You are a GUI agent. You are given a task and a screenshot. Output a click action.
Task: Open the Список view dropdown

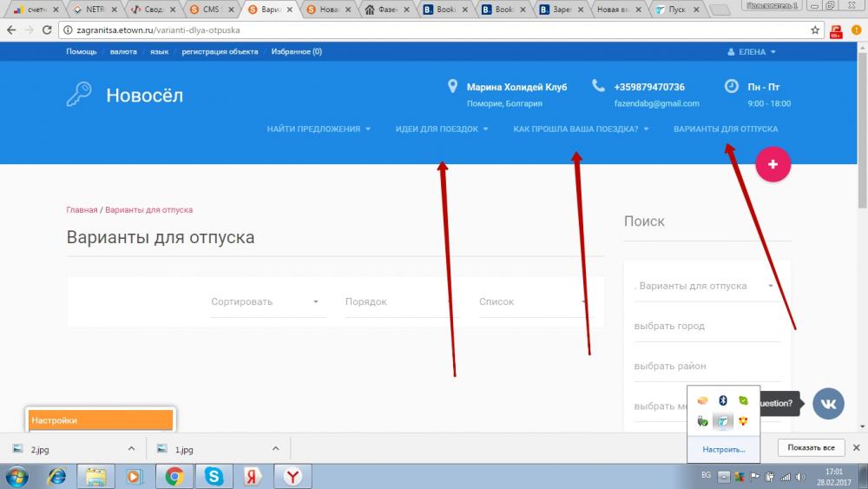pyautogui.click(x=535, y=301)
